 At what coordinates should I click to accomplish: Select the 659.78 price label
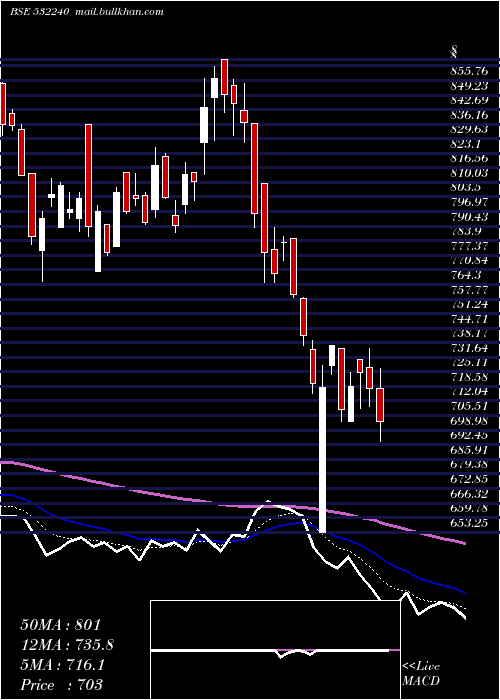(469, 508)
